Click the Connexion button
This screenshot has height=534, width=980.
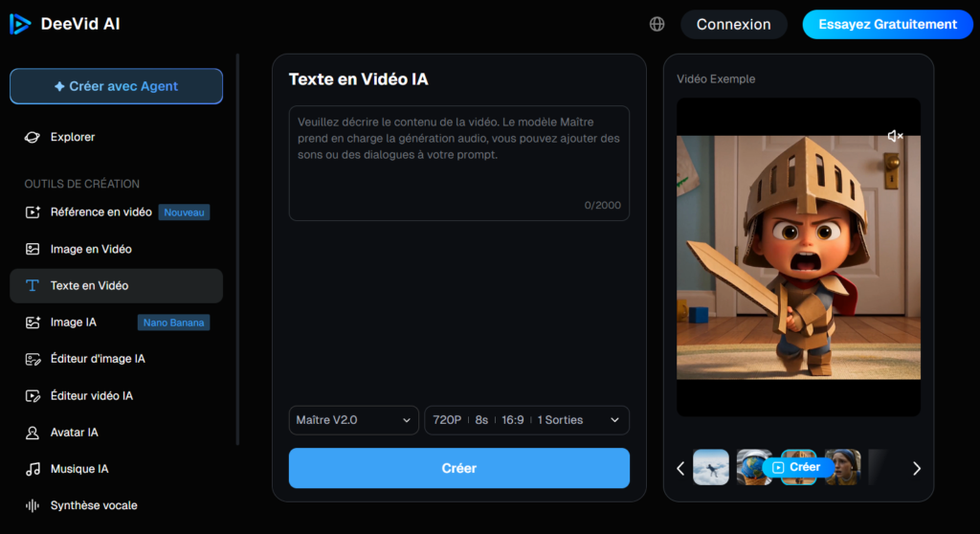734,24
